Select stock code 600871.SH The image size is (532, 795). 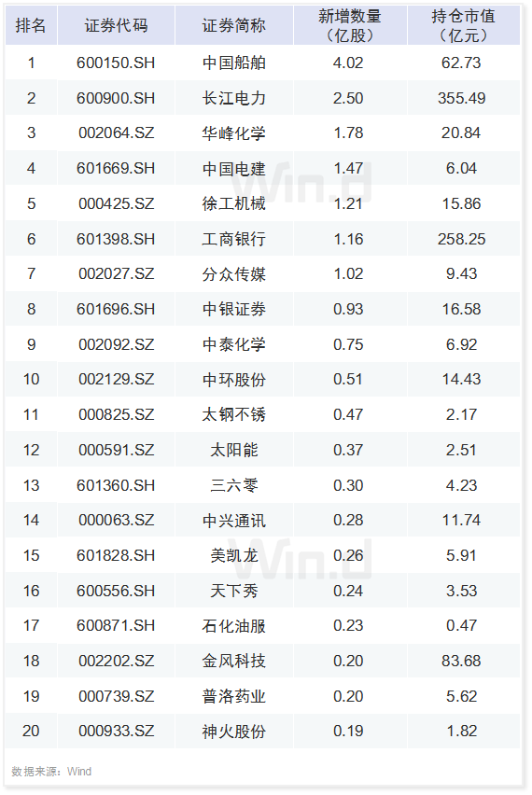click(x=116, y=626)
